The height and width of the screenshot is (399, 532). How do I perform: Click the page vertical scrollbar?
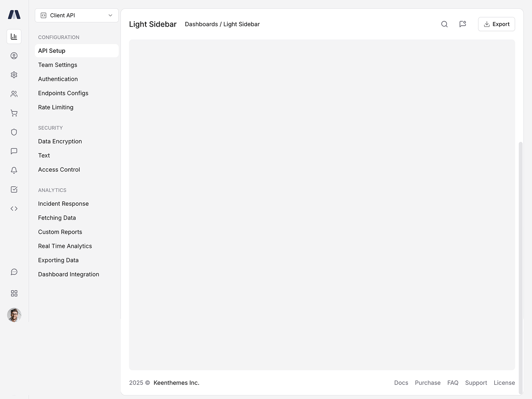[521, 266]
